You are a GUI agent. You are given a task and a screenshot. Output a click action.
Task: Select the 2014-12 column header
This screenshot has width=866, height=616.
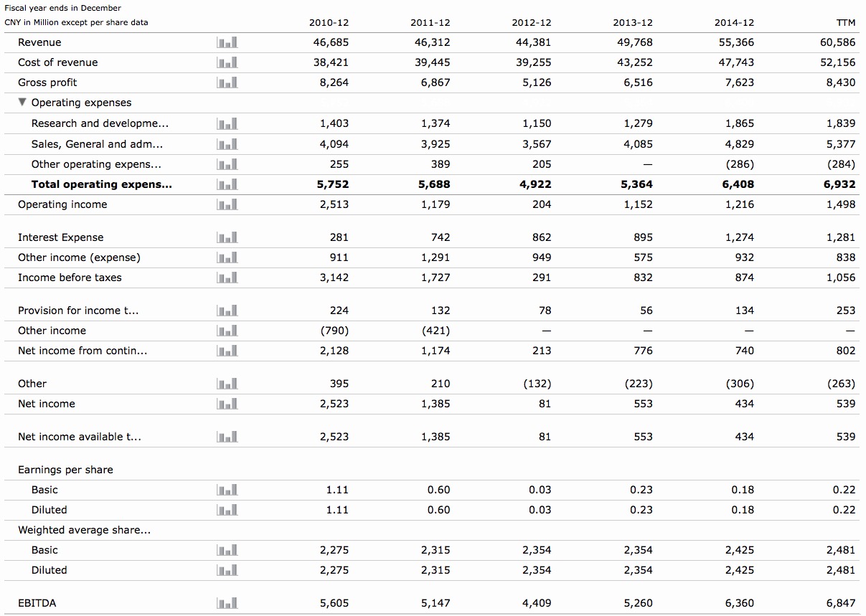click(734, 22)
